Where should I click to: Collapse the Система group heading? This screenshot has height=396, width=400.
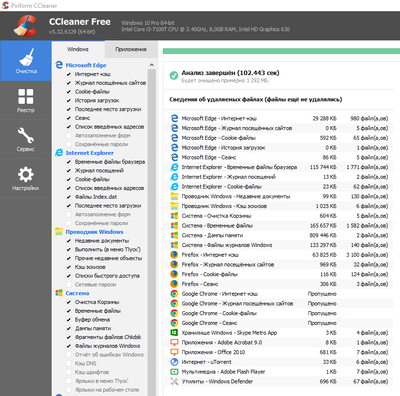pos(77,293)
